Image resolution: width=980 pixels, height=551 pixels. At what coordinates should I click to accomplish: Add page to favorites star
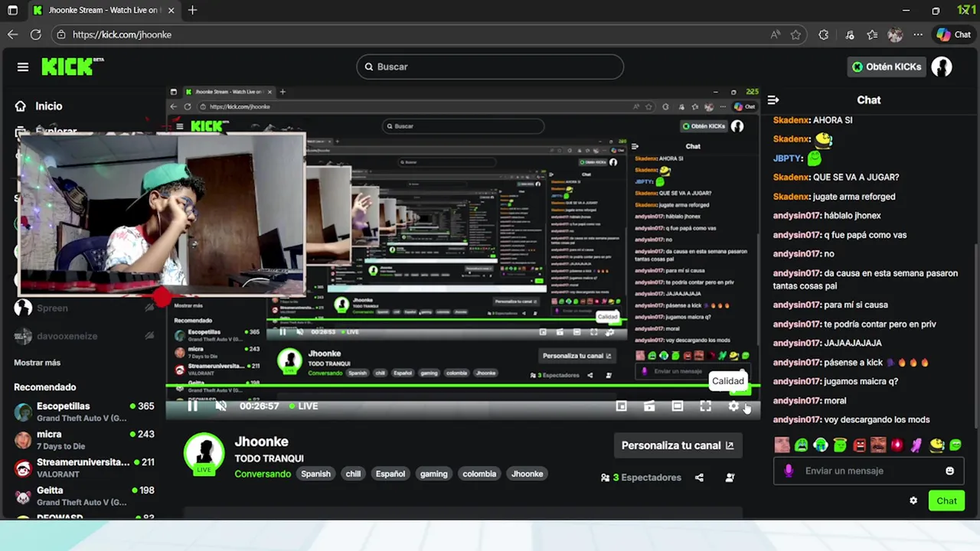click(795, 34)
